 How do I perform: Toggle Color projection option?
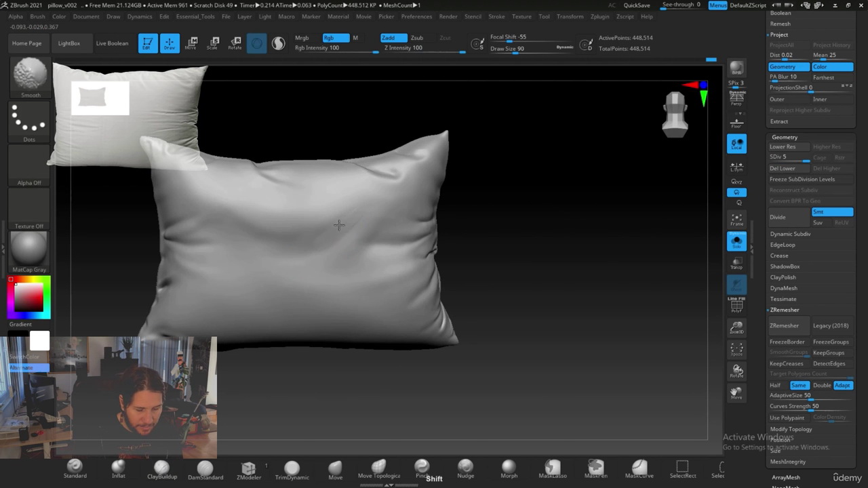(x=832, y=67)
